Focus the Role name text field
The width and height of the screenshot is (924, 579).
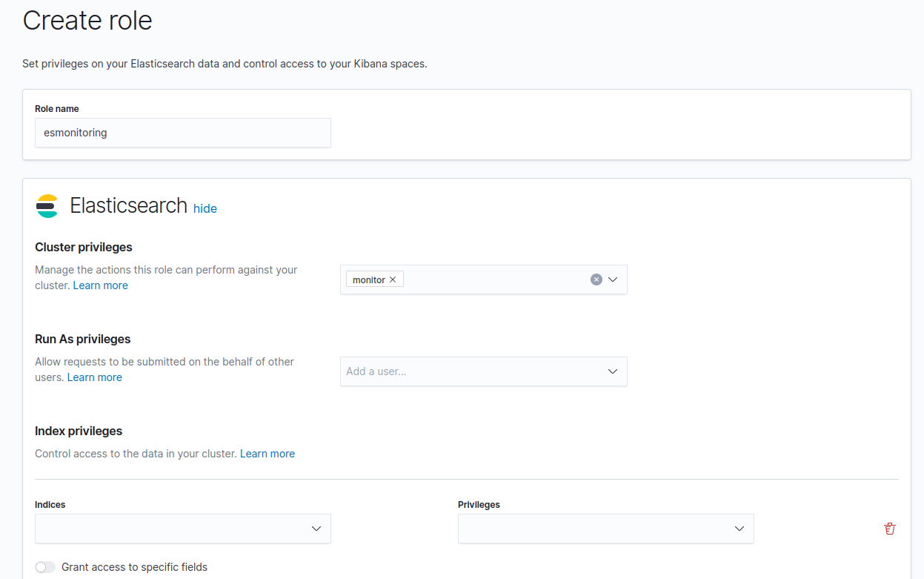pos(182,133)
